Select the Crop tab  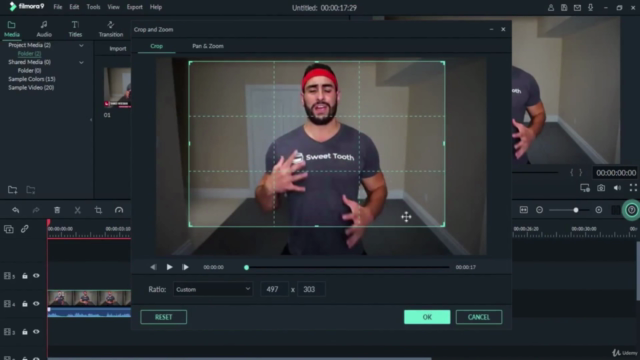click(x=156, y=46)
